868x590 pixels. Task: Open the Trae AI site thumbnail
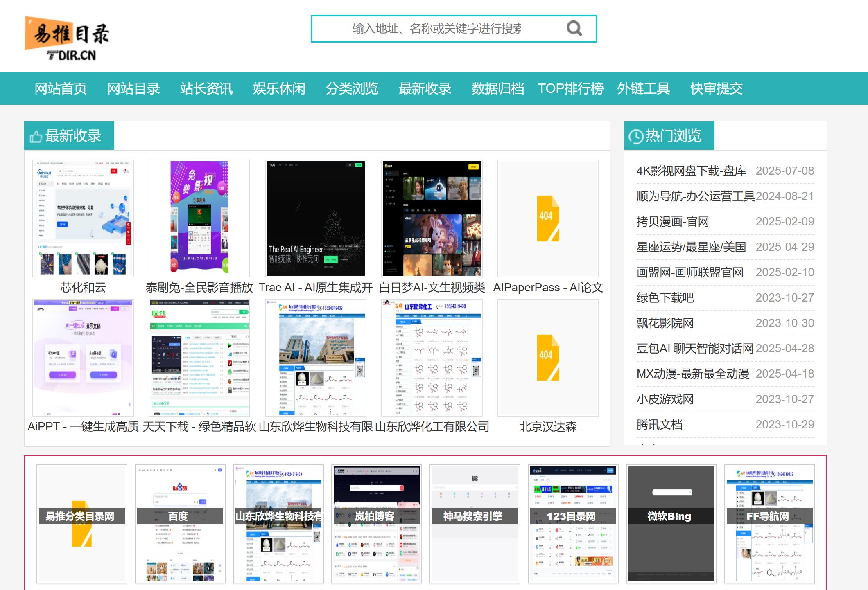pyautogui.click(x=316, y=218)
